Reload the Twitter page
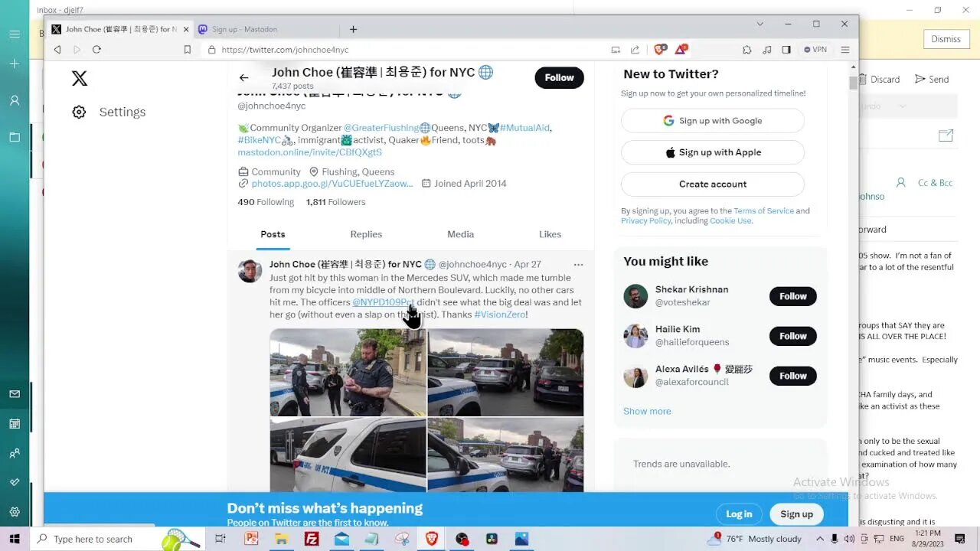 click(96, 50)
